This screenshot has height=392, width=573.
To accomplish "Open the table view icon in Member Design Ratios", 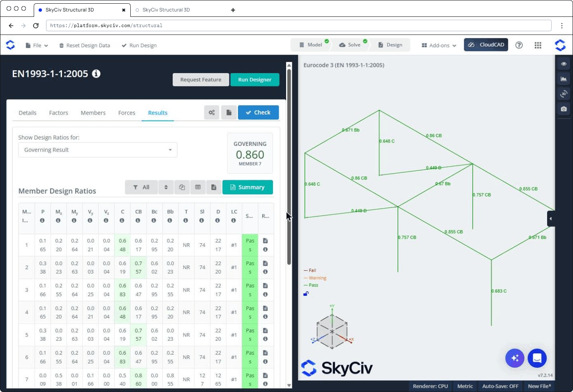I will (x=198, y=187).
